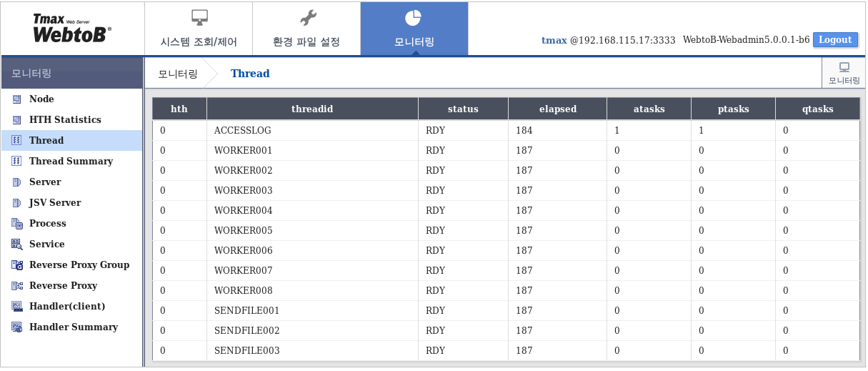The height and width of the screenshot is (371, 868).
Task: Open the 시스템 조회/제어 tab
Action: 199,29
